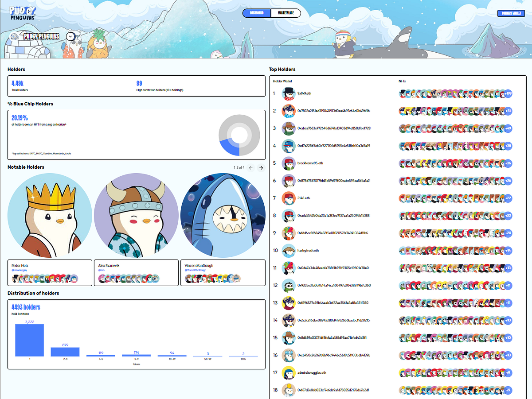Open the 2146.eth wallet name
The width and height of the screenshot is (532, 399).
tap(304, 198)
